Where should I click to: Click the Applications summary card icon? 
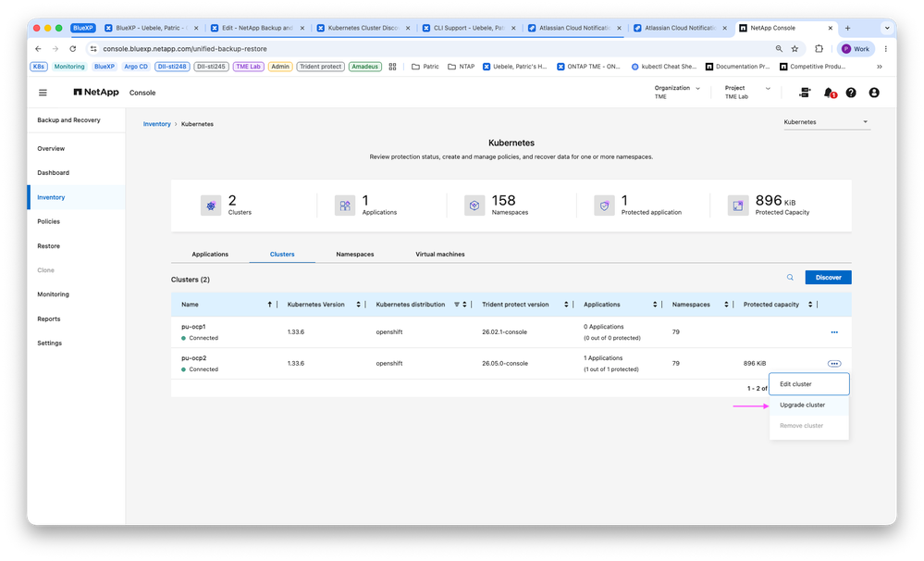click(345, 206)
